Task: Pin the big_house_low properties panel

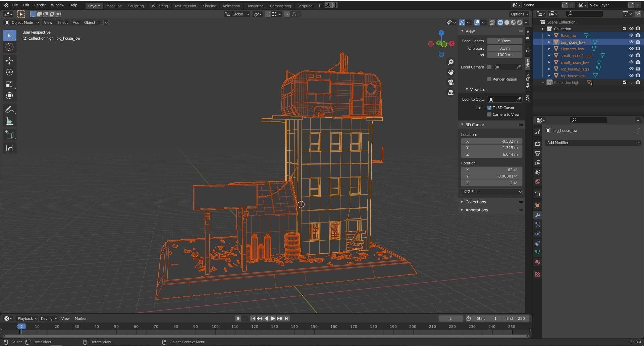Action: [638, 131]
